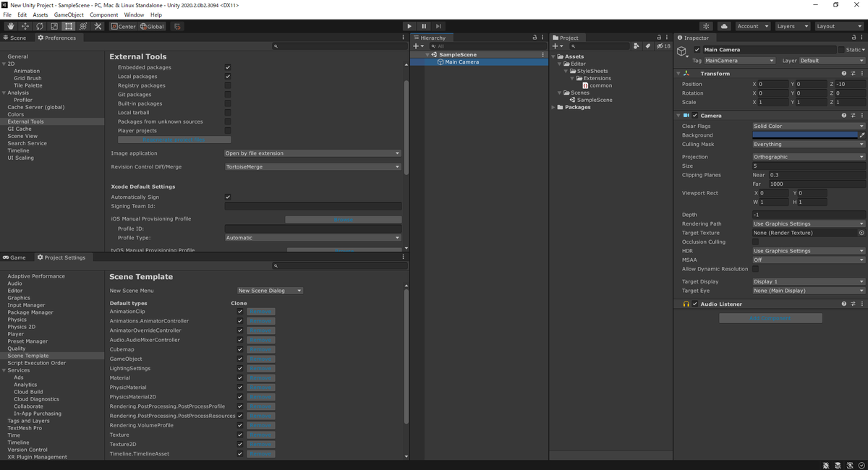Switch to the Game tab

pyautogui.click(x=15, y=257)
